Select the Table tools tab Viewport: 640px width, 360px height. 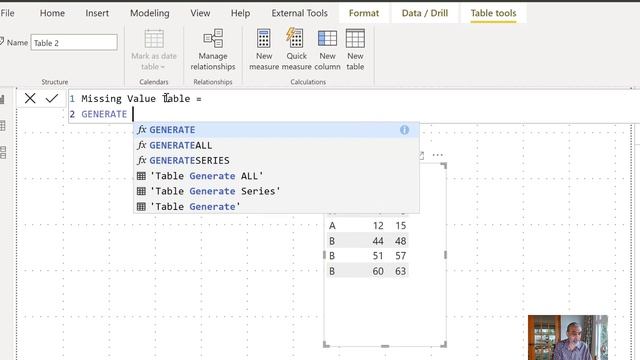pos(493,13)
